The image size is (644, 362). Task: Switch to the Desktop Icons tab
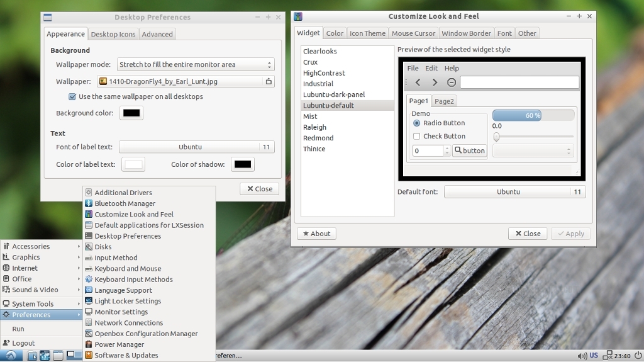tap(113, 34)
